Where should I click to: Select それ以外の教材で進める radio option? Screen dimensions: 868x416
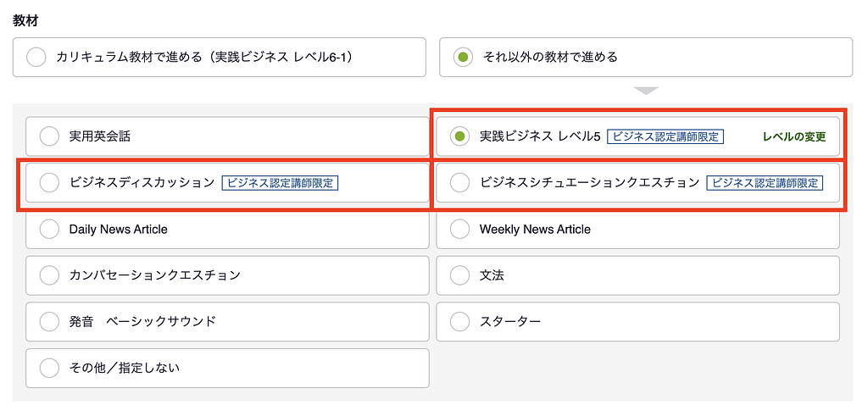[462, 58]
